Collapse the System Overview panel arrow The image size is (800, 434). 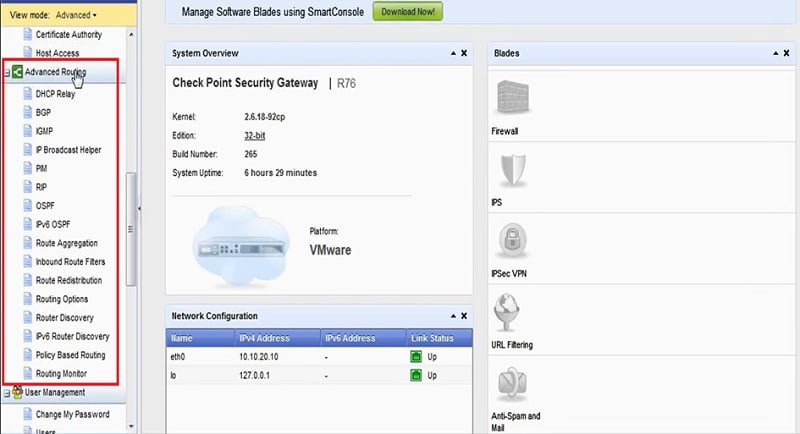(x=453, y=53)
